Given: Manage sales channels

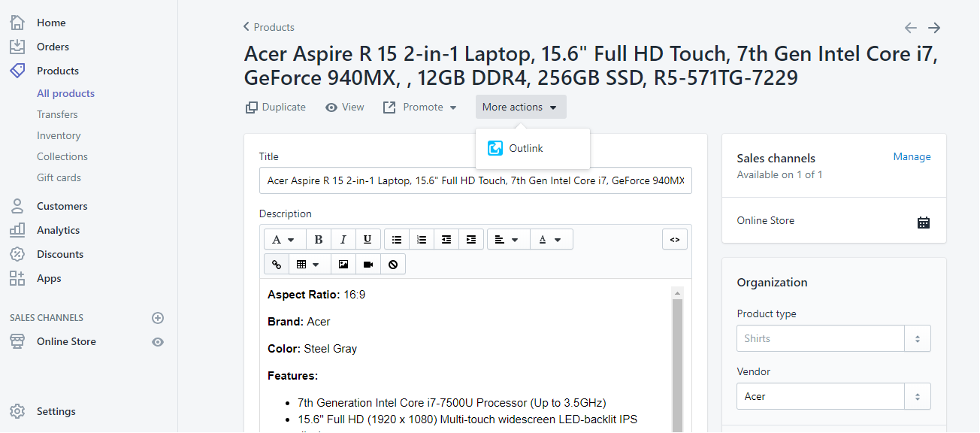Looking at the screenshot, I should point(912,157).
